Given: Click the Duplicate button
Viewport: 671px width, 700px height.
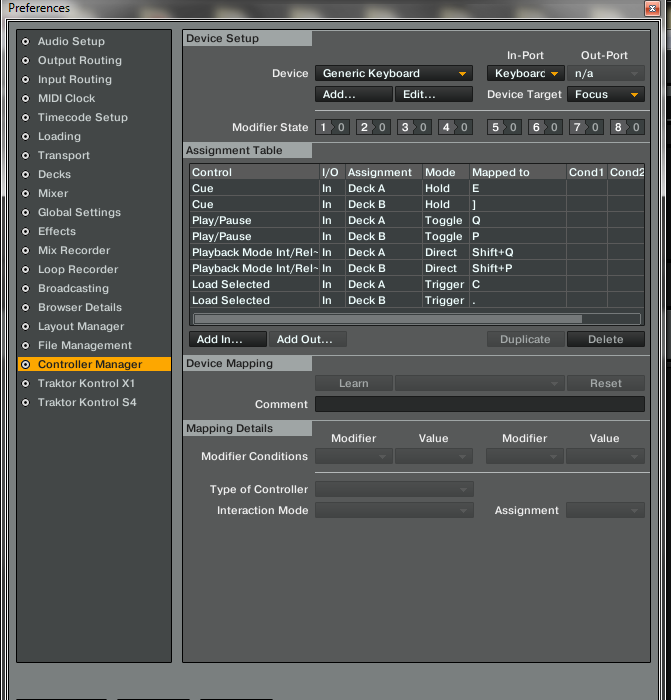Looking at the screenshot, I should 525,339.
